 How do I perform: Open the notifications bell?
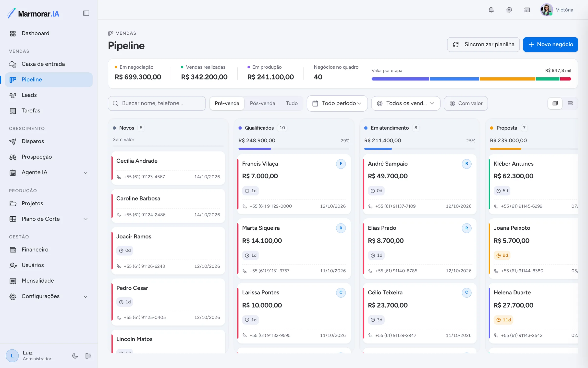pos(491,10)
